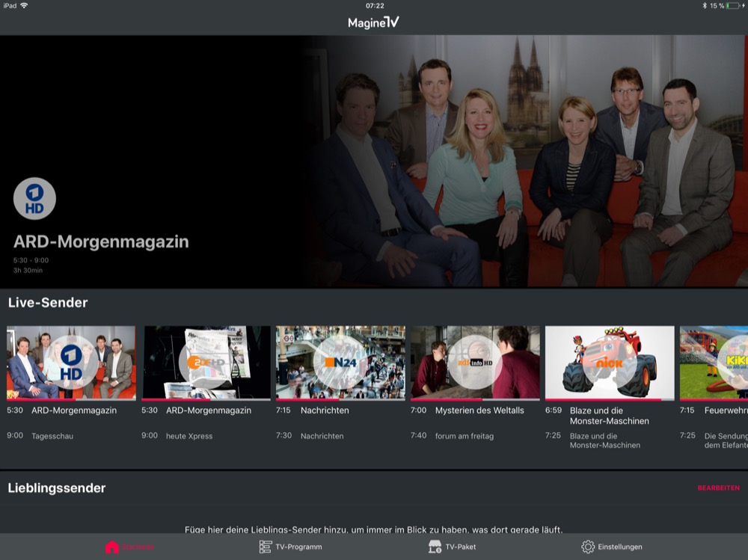Select the ZDF HD channel logo
The height and width of the screenshot is (560, 748).
point(206,363)
